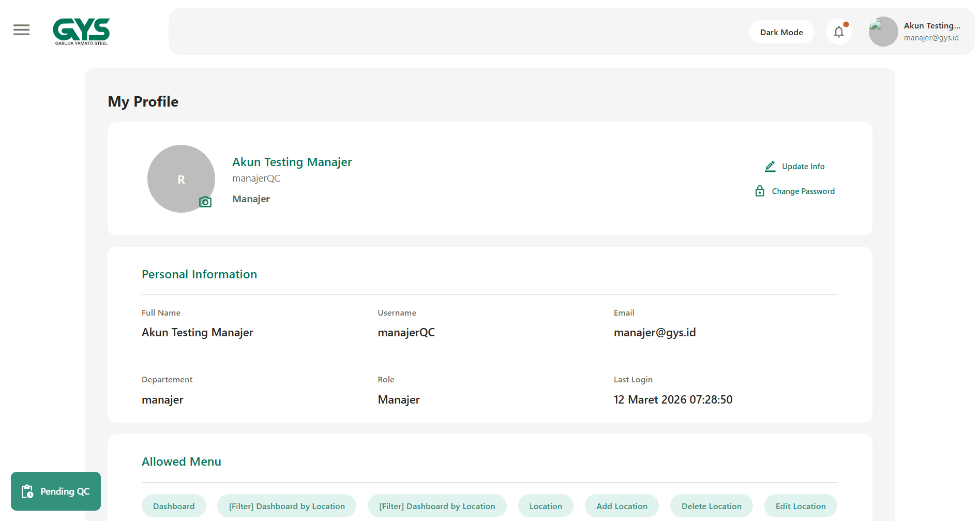Click the Update Info link
Screen dimensions: 980x521
pyautogui.click(x=803, y=167)
